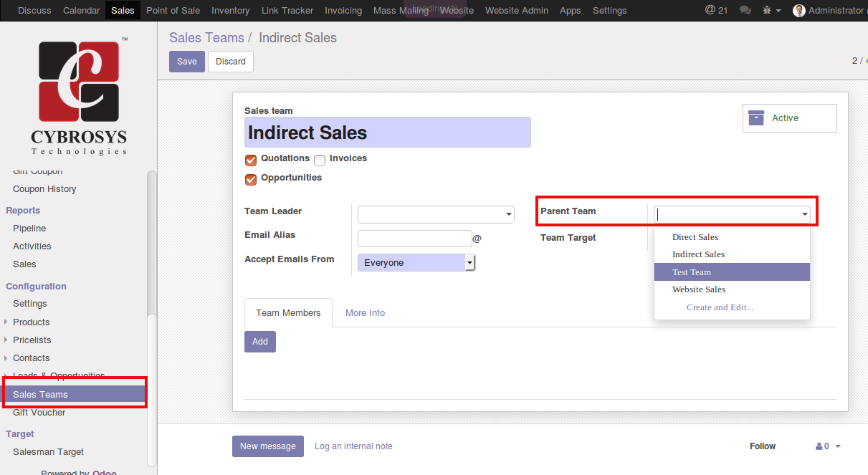This screenshot has height=475, width=868.
Task: Open the @ mentions counter showing 21
Action: click(716, 10)
